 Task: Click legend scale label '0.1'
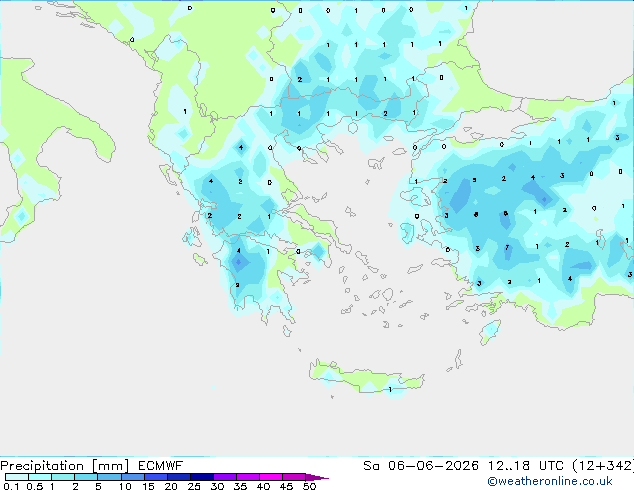11,486
